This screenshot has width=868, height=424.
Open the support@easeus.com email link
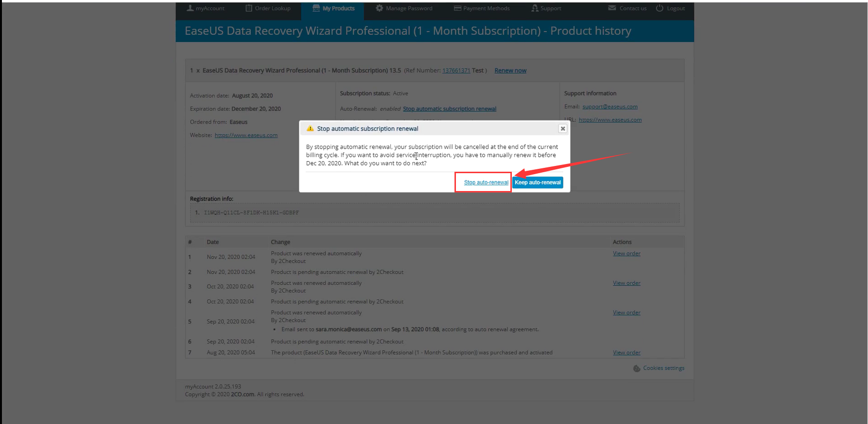[610, 107]
